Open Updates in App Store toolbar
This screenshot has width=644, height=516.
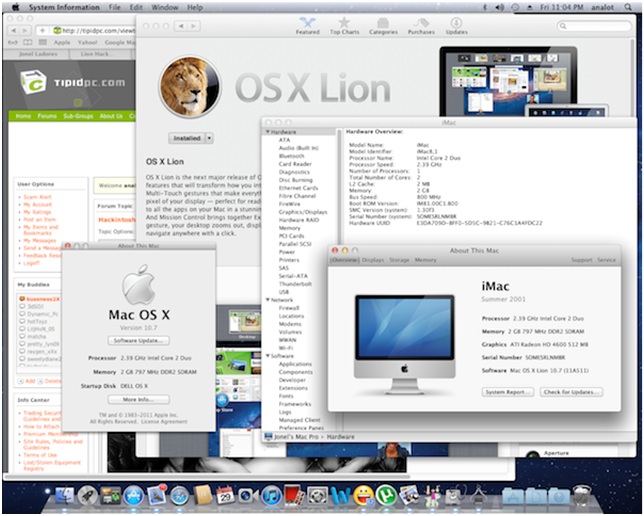456,26
